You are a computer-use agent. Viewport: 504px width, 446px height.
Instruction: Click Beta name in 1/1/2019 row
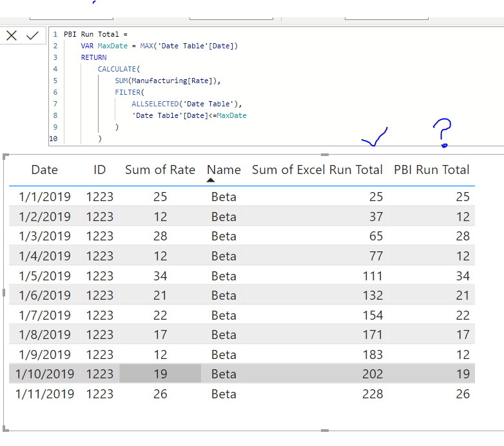point(224,197)
